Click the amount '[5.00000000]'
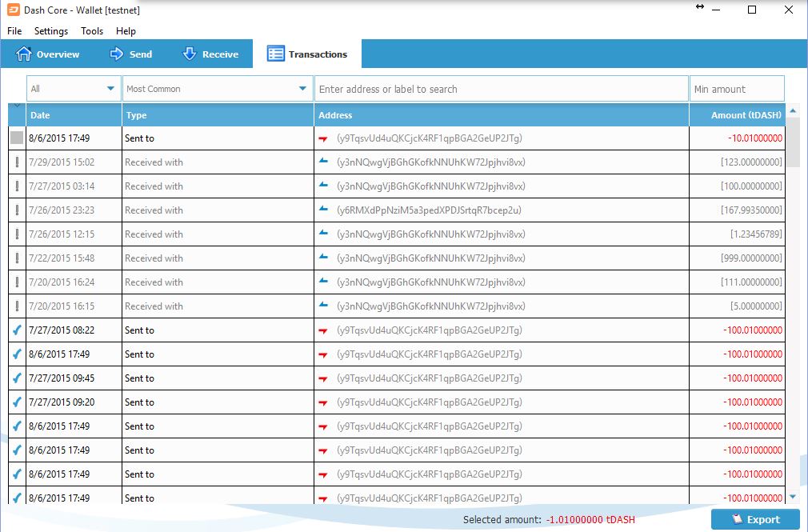The width and height of the screenshot is (808, 532). (756, 306)
